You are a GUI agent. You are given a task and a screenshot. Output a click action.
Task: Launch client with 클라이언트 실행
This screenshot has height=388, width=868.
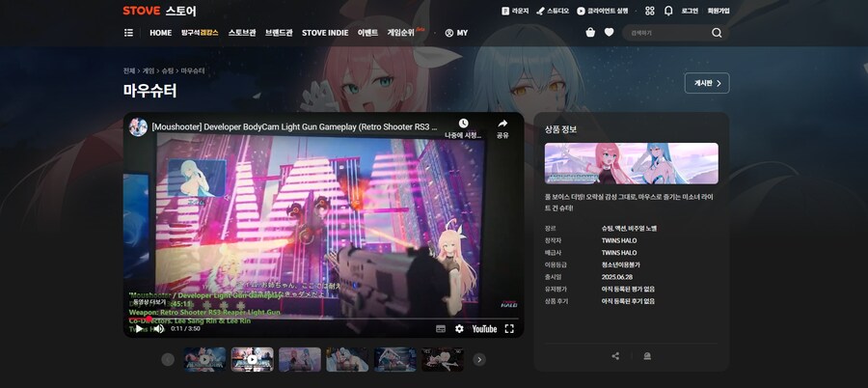pos(602,11)
